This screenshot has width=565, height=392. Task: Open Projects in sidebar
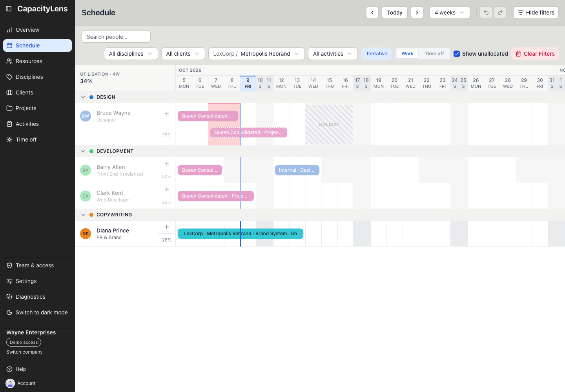point(37,108)
